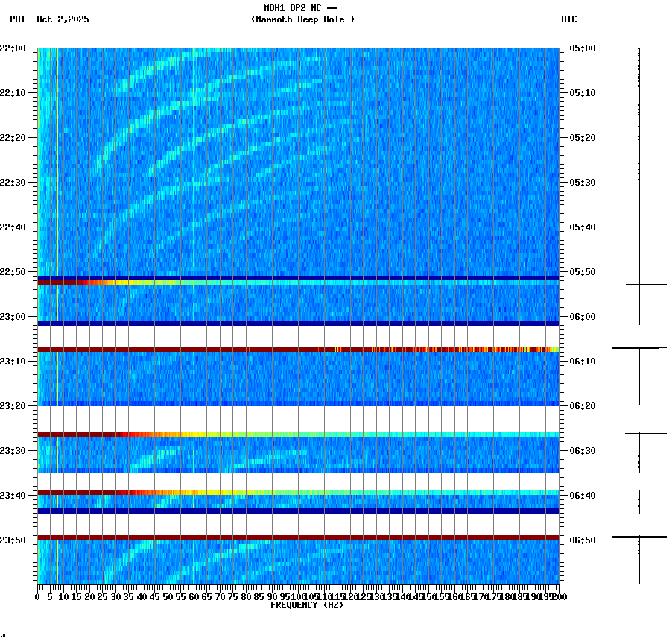The width and height of the screenshot is (672, 644).
Task: Click the largest amplitude spike on the trace
Action: (638, 536)
